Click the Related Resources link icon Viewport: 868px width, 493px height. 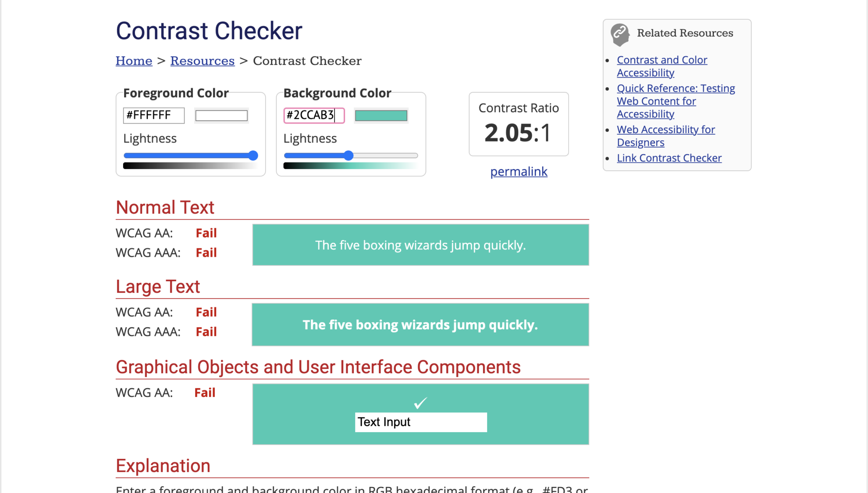(620, 34)
